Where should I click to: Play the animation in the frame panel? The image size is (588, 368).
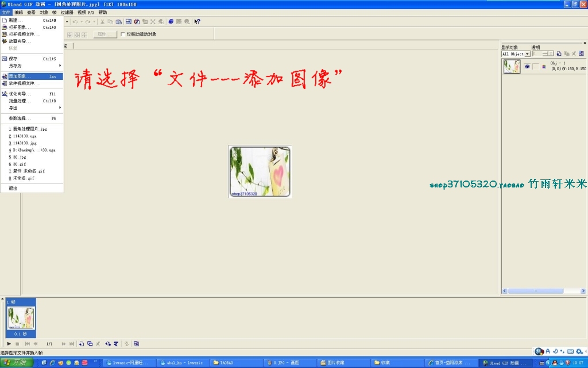pos(9,344)
